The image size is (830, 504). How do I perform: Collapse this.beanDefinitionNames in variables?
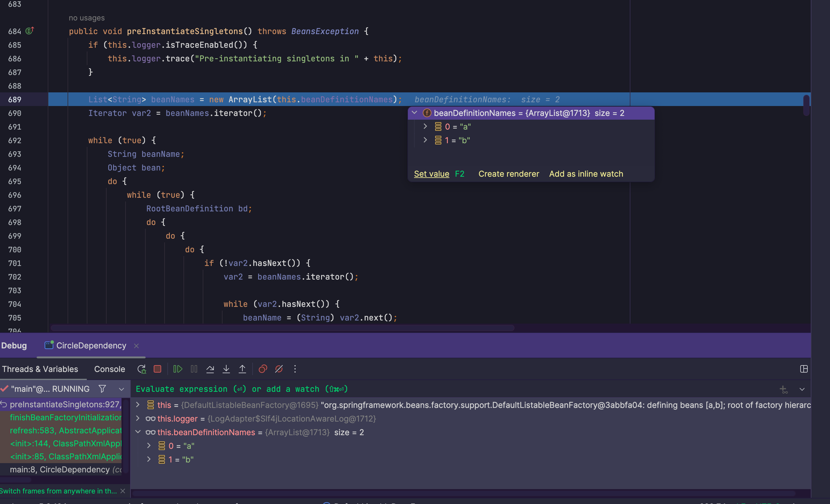[138, 432]
